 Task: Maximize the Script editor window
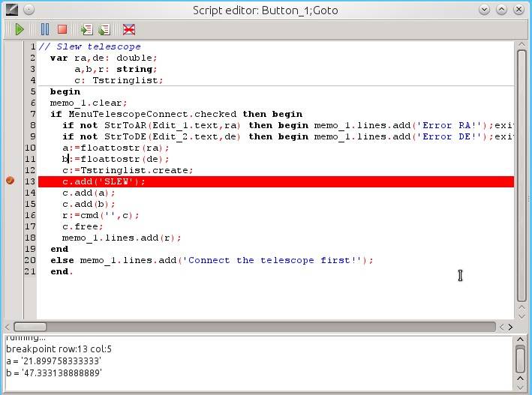pos(501,10)
